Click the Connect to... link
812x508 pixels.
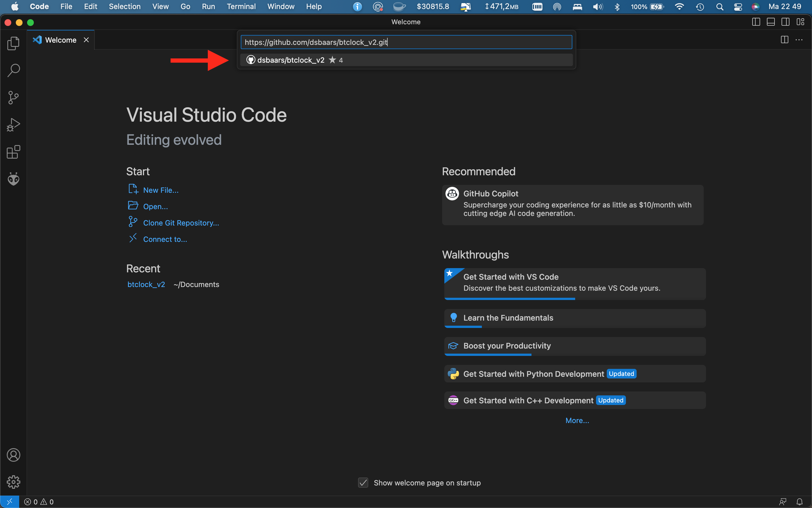pos(165,239)
